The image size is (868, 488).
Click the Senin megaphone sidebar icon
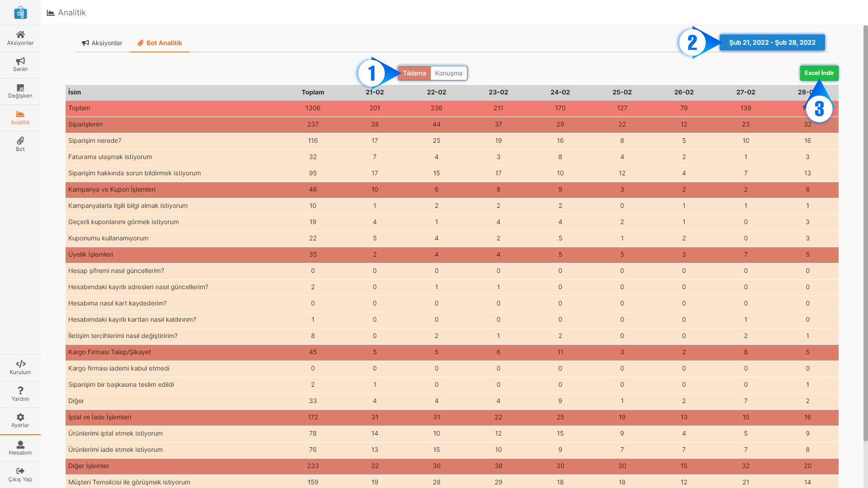20,61
